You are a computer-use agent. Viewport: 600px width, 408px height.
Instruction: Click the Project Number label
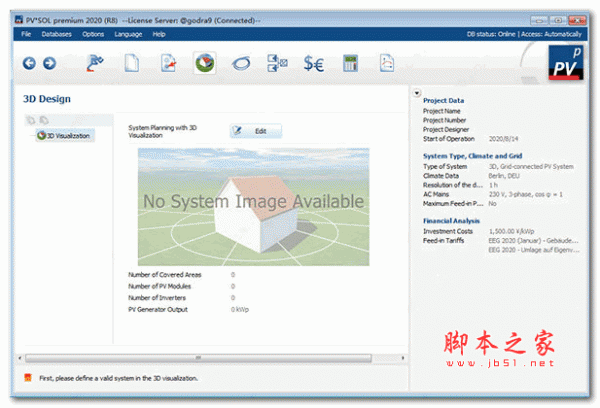444,120
